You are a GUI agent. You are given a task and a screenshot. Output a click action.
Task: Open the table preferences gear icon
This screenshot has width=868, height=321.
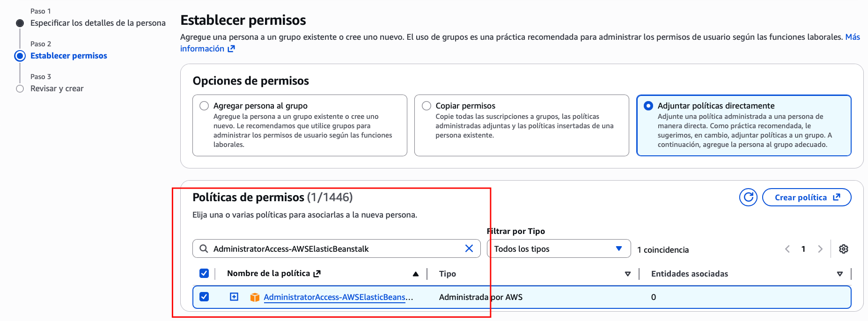[843, 249]
